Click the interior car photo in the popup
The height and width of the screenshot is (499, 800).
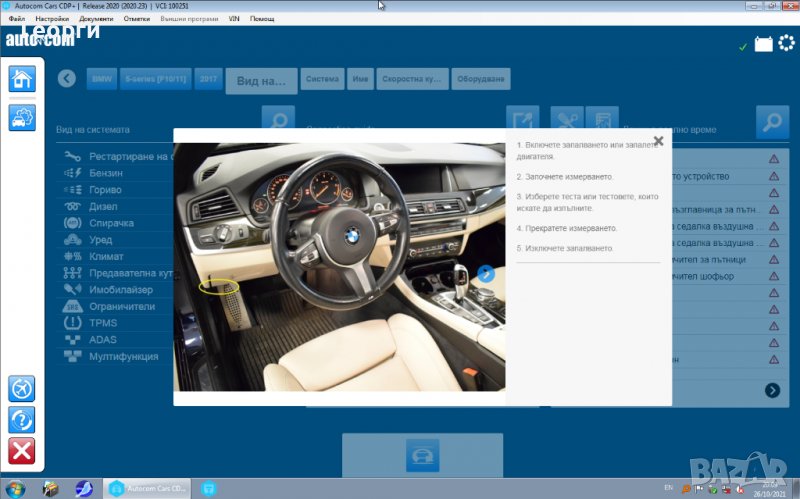tap(339, 266)
